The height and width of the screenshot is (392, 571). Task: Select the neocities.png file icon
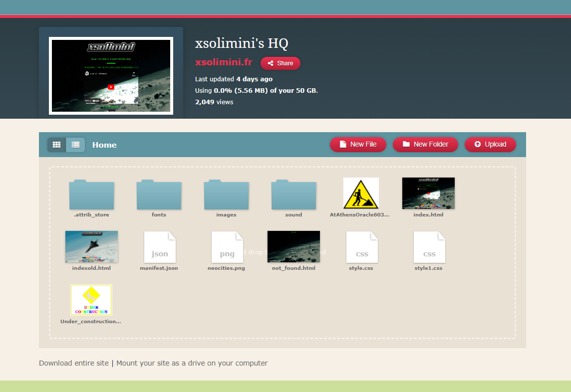click(227, 247)
